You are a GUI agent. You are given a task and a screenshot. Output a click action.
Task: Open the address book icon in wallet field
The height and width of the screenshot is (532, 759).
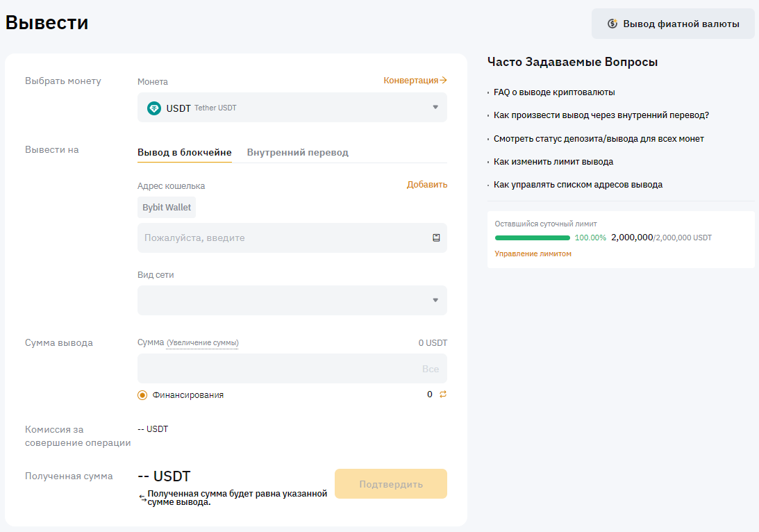436,238
